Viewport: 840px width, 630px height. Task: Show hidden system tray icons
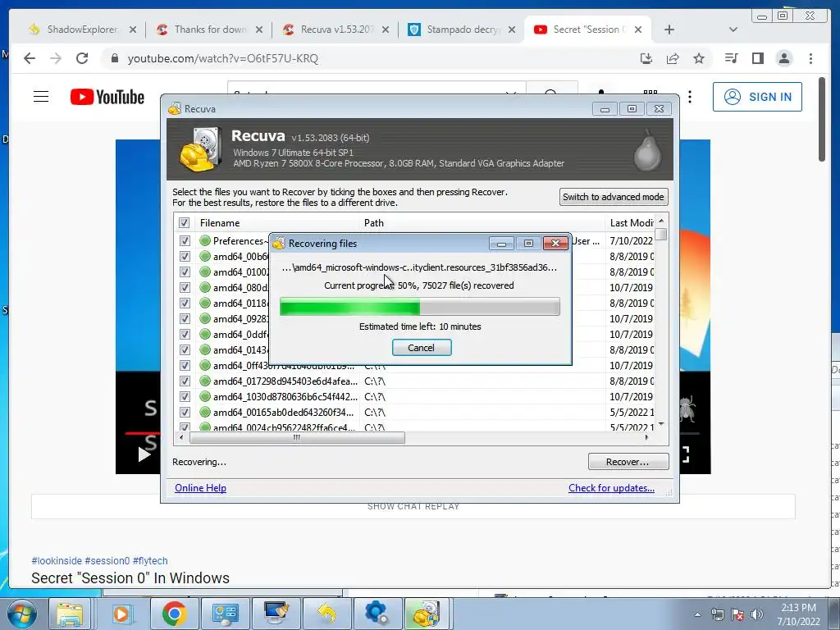[697, 614]
